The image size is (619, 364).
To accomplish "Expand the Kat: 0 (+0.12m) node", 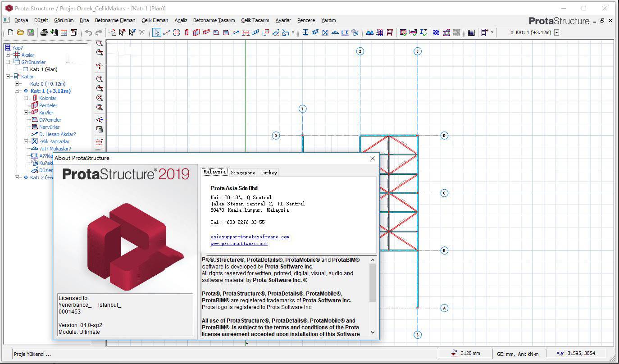I will click(17, 84).
